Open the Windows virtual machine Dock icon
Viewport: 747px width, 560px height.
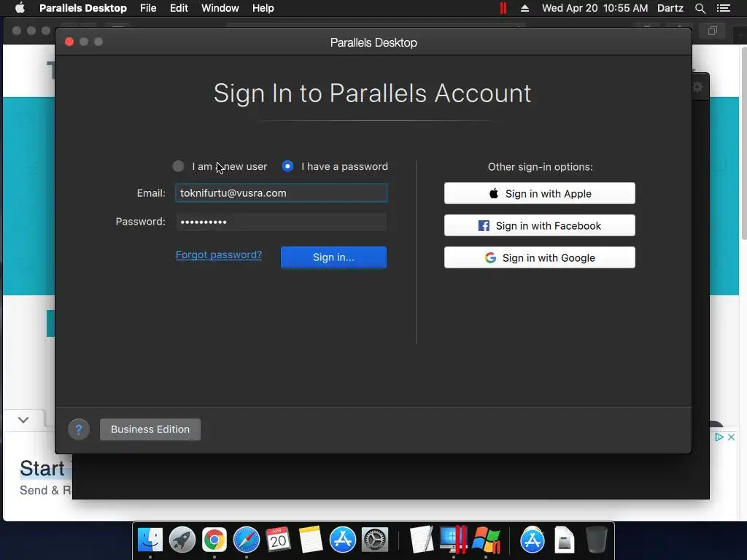(486, 540)
